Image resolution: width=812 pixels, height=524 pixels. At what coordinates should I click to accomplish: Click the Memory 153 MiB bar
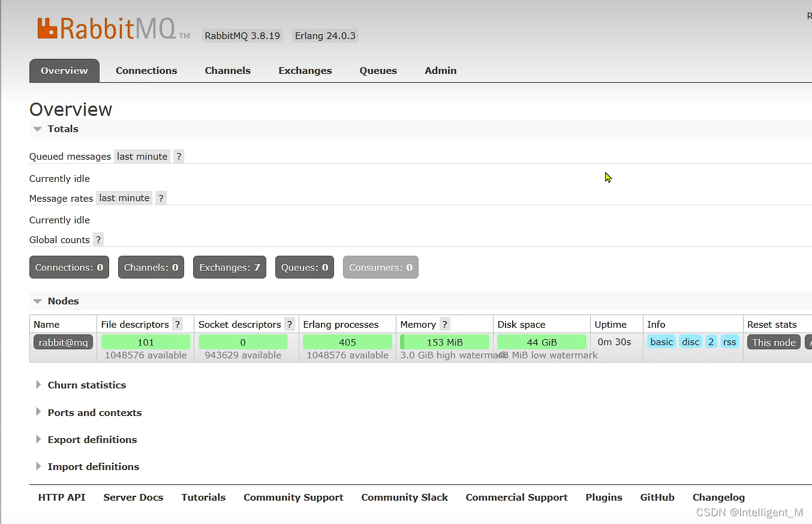click(444, 342)
